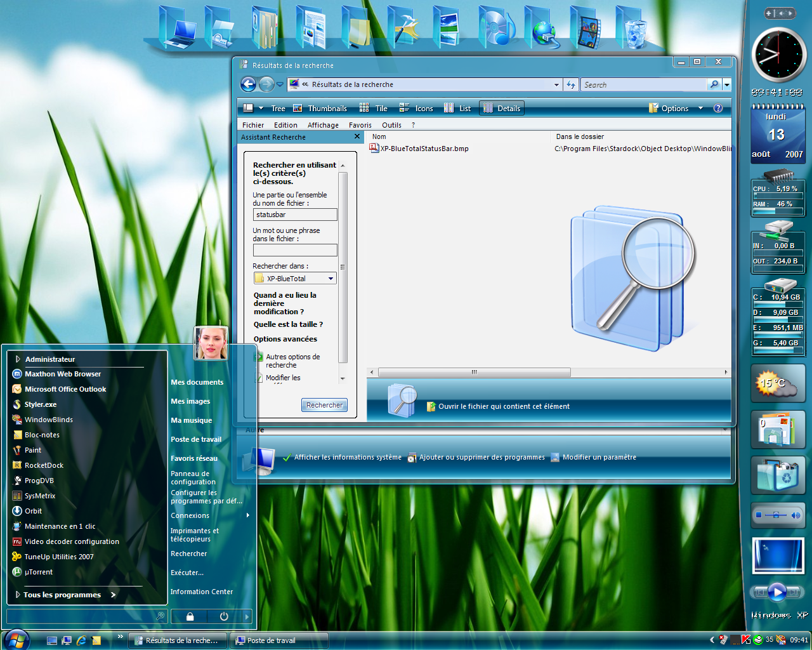Open the Edition menu

(x=285, y=125)
